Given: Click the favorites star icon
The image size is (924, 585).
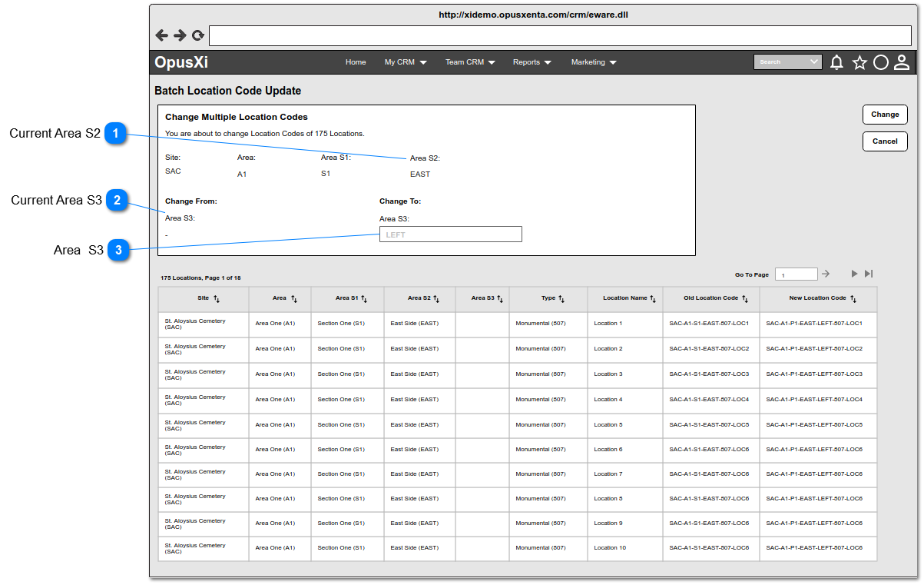Looking at the screenshot, I should tap(859, 62).
